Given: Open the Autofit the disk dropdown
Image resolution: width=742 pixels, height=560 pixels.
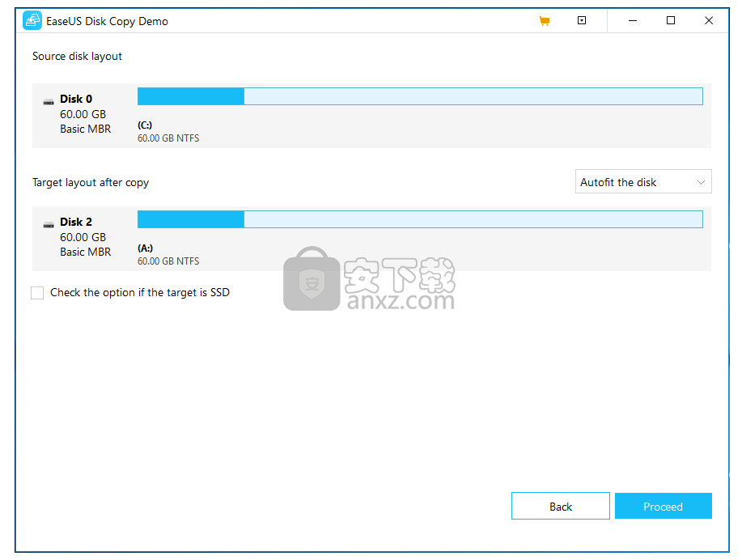Looking at the screenshot, I should click(643, 182).
